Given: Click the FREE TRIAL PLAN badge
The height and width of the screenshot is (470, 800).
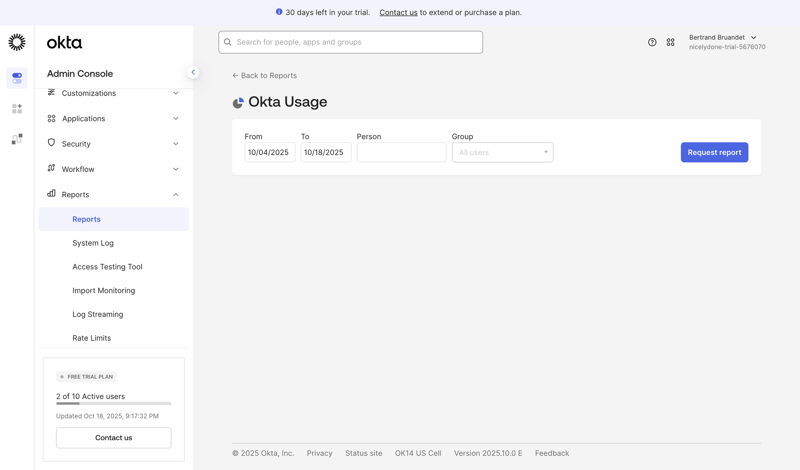Looking at the screenshot, I should click(x=86, y=377).
